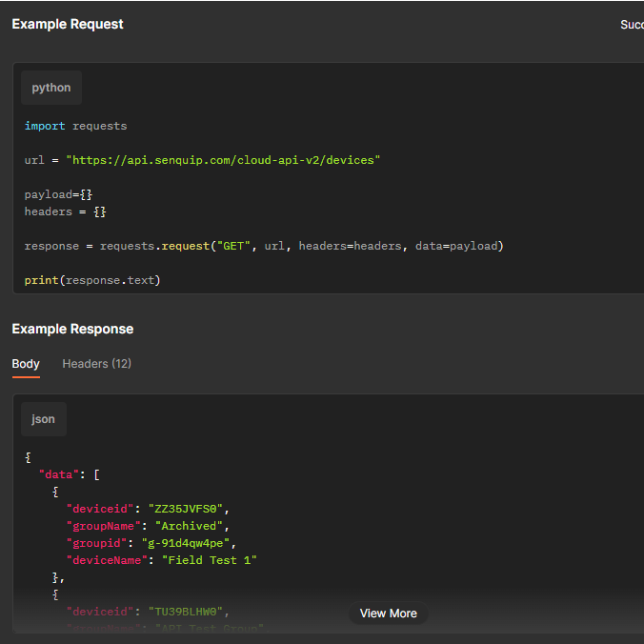Click the Example Request heading
Image resolution: width=644 pixels, height=644 pixels.
[68, 24]
